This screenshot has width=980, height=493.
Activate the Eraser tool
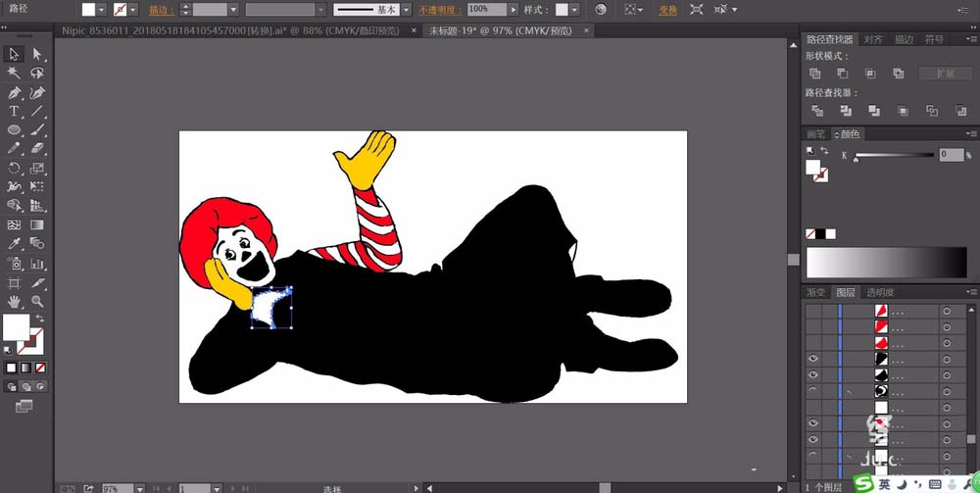[37, 148]
